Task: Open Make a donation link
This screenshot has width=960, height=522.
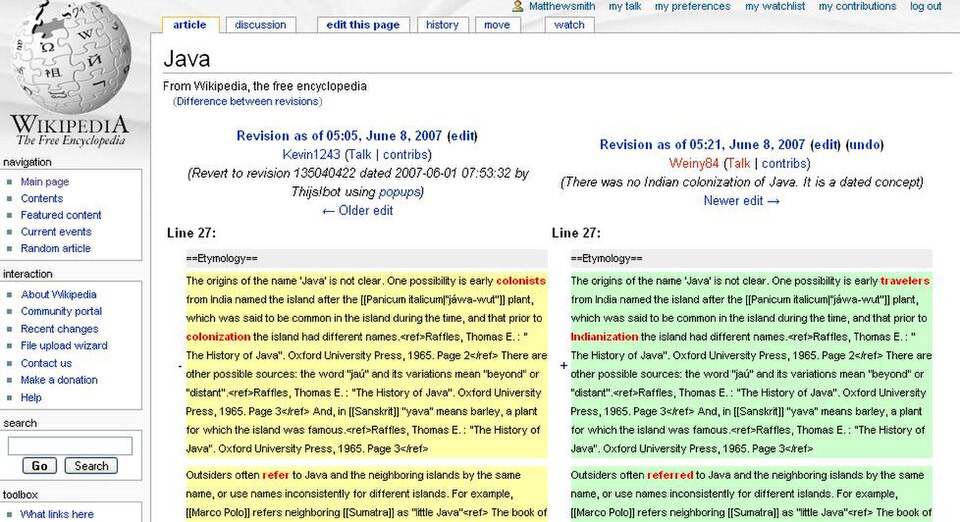Action: point(59,379)
